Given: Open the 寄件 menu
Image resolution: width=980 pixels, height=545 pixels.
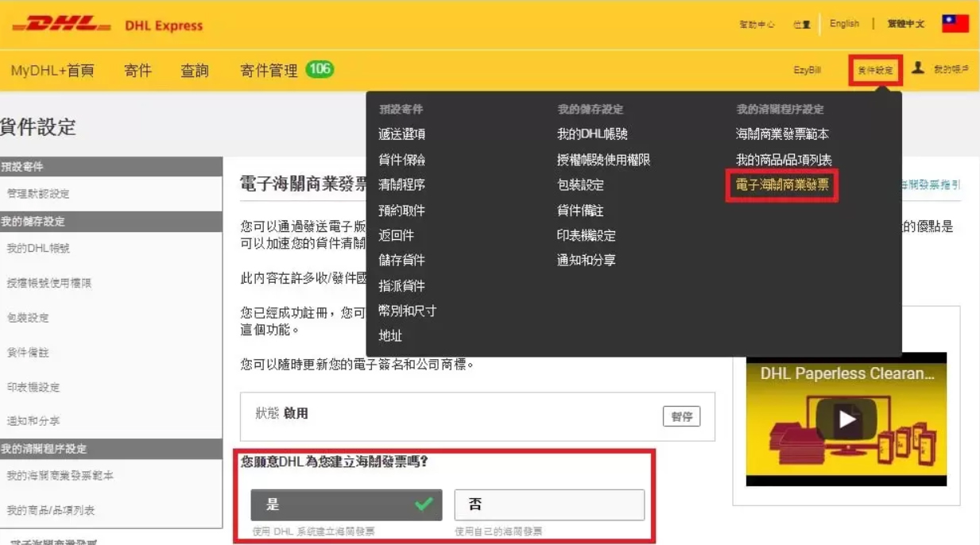Looking at the screenshot, I should click(x=138, y=71).
